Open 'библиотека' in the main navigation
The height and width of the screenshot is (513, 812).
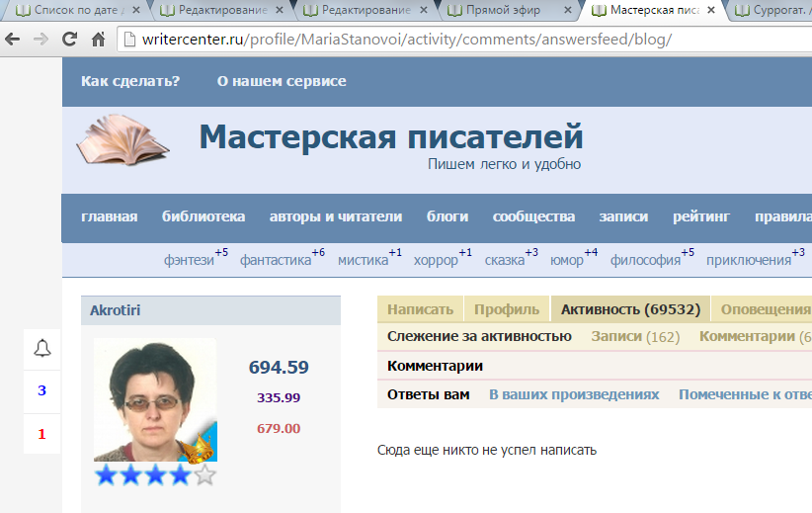coord(203,216)
